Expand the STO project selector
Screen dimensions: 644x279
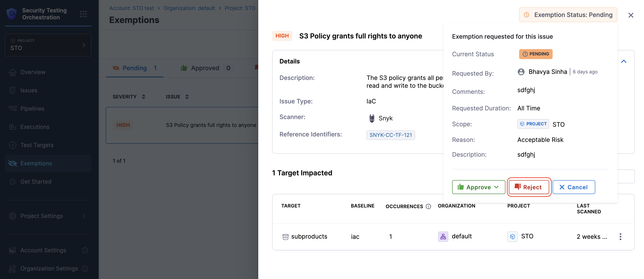[x=48, y=45]
